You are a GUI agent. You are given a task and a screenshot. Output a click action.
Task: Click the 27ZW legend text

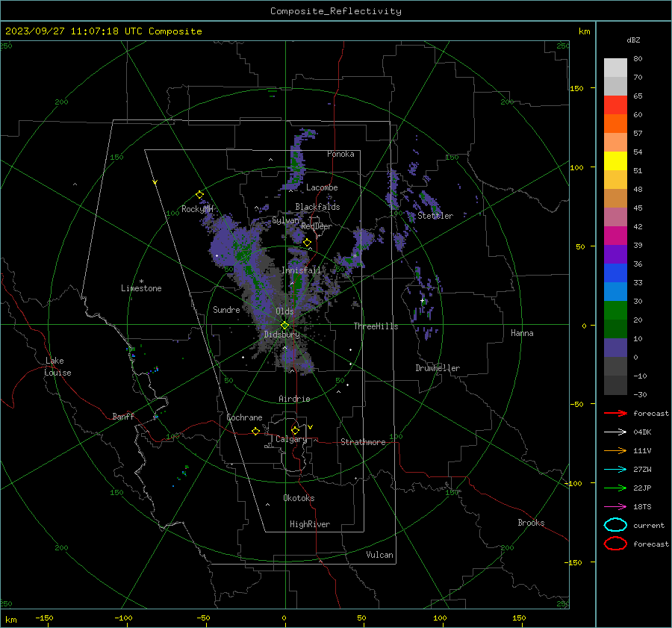[642, 469]
